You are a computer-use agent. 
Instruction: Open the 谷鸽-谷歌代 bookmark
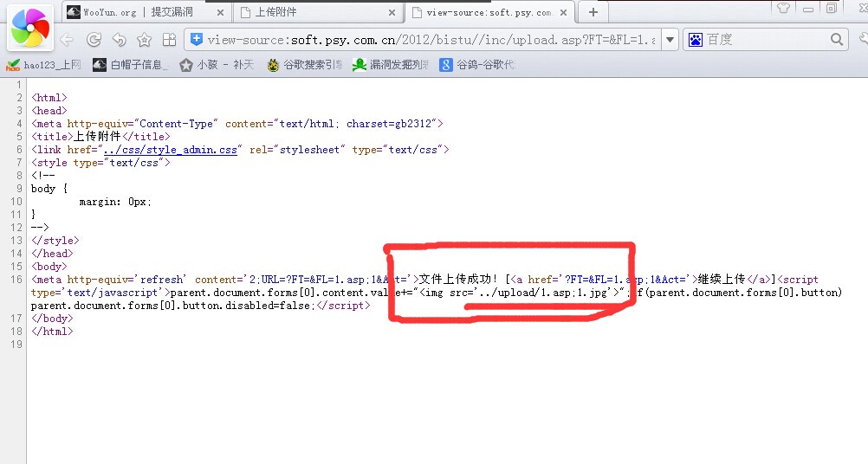(477, 65)
